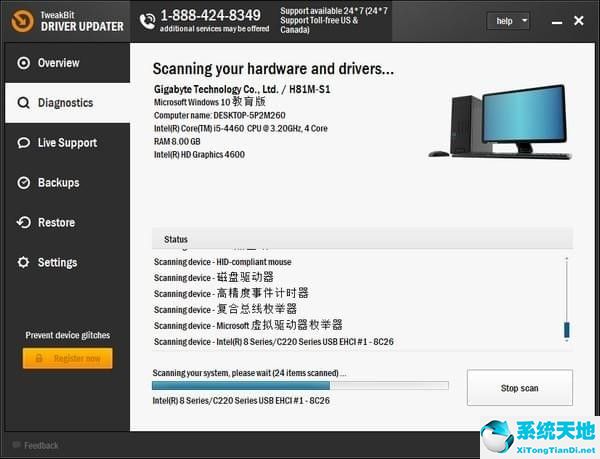Screen dimensions: 600x459
Task: Click the Live Support chat bubble icon
Action: click(x=23, y=143)
